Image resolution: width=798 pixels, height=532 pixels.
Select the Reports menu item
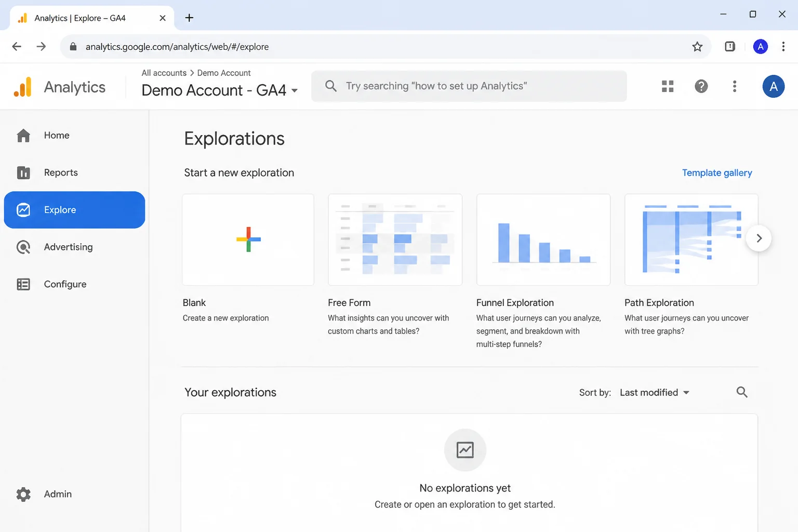(x=74, y=172)
